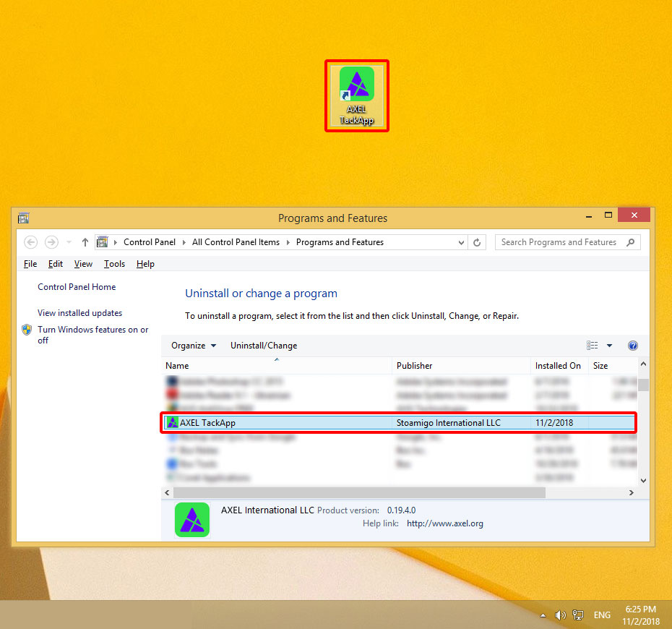Expand chevron after Control Panel breadcrumb
672x629 pixels.
(x=184, y=242)
